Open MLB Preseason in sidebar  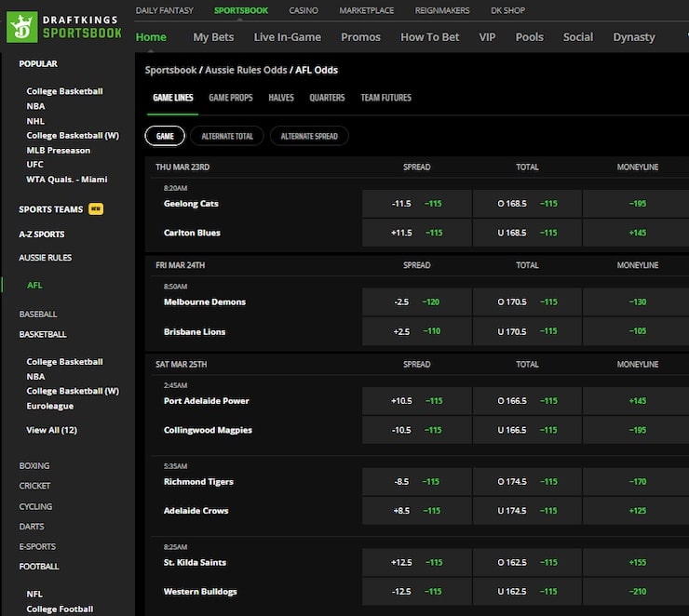(x=59, y=150)
